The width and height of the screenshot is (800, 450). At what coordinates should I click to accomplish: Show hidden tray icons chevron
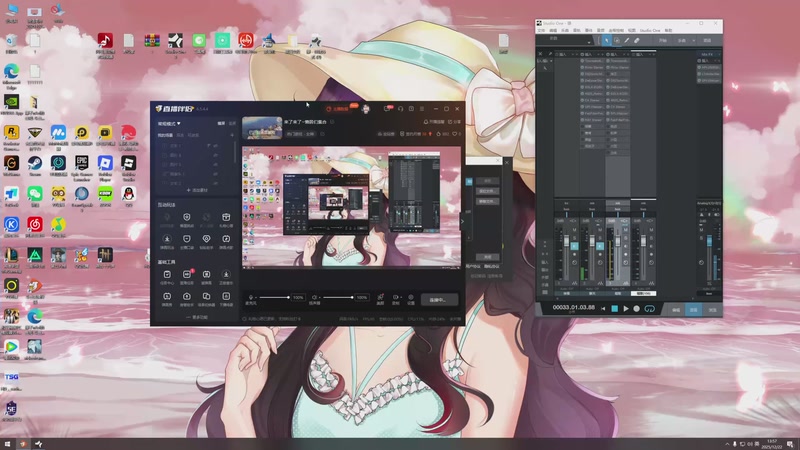(727, 444)
